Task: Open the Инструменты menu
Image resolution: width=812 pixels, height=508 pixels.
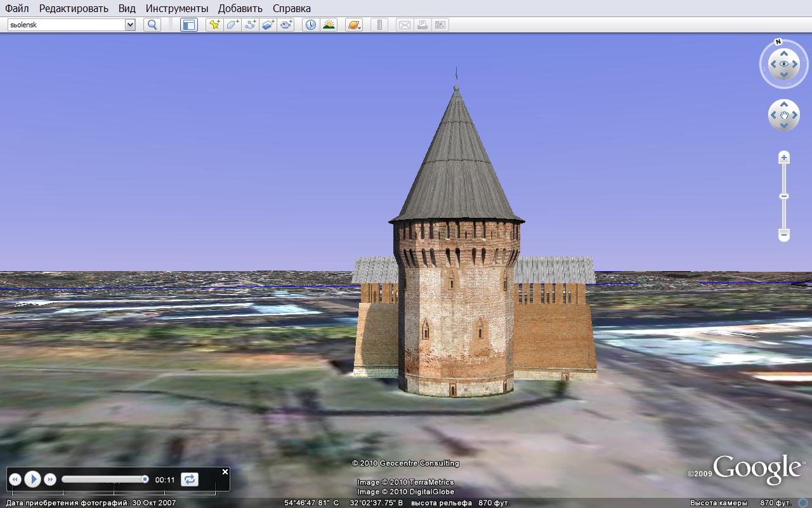Action: point(177,8)
